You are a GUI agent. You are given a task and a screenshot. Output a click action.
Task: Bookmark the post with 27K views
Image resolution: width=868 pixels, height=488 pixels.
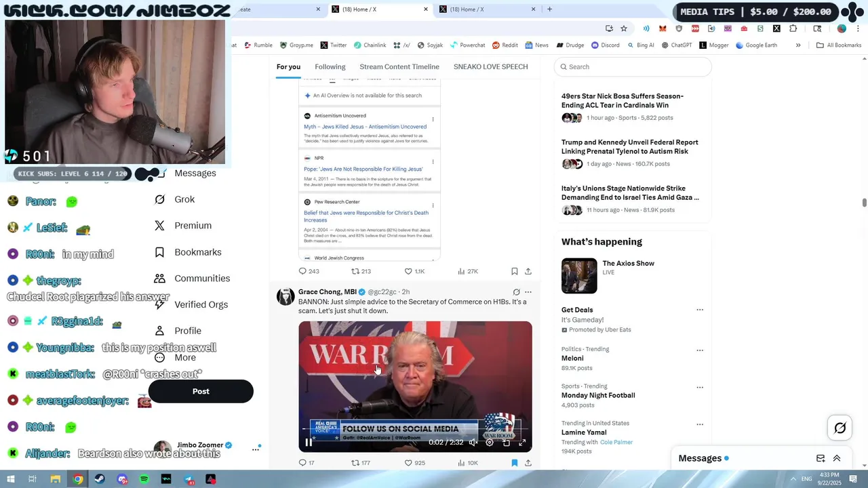click(515, 271)
